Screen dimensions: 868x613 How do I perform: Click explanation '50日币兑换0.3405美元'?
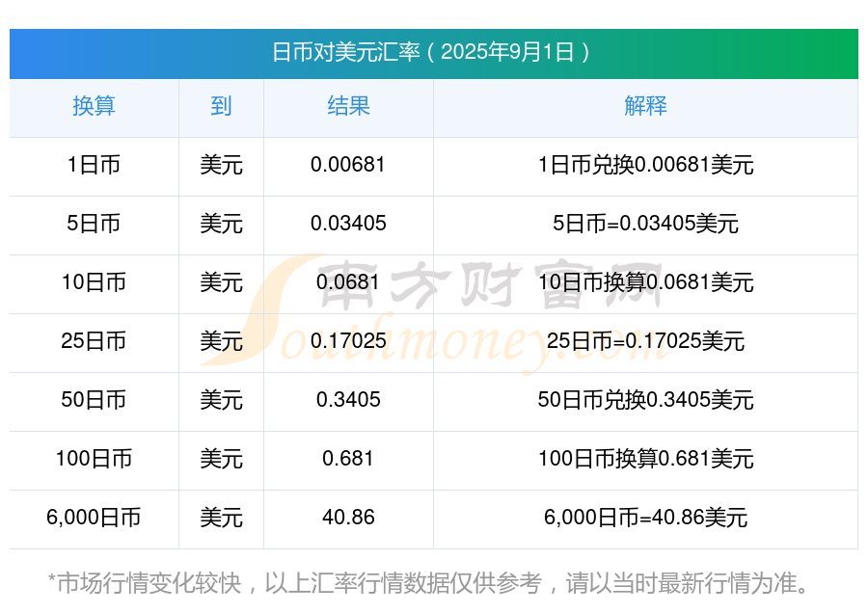pos(645,399)
